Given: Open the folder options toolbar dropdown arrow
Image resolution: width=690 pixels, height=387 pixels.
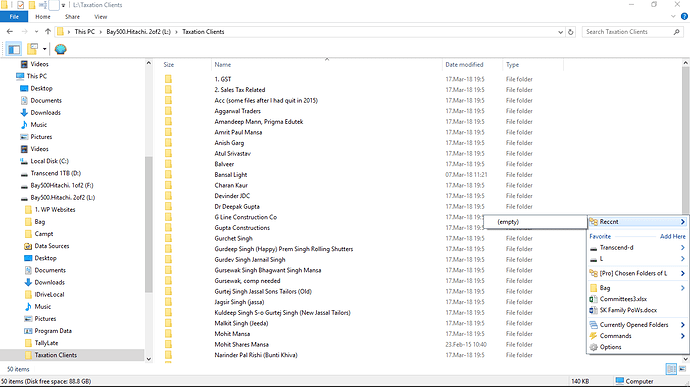Looking at the screenshot, I should pos(44,49).
